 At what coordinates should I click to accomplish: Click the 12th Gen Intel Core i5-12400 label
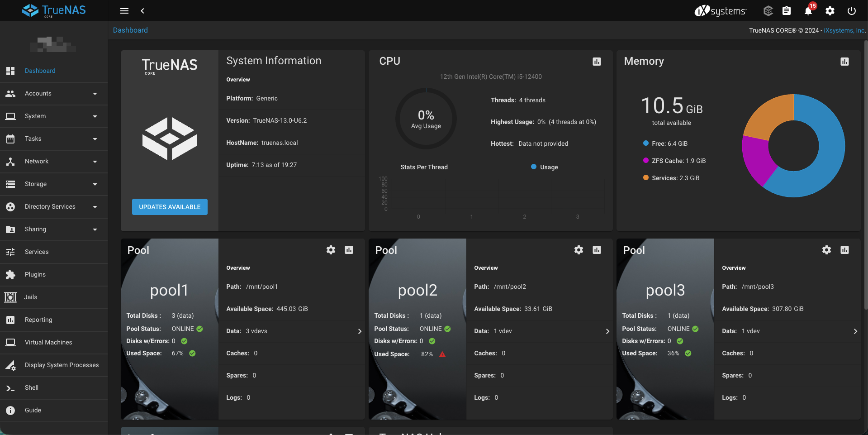pos(491,76)
